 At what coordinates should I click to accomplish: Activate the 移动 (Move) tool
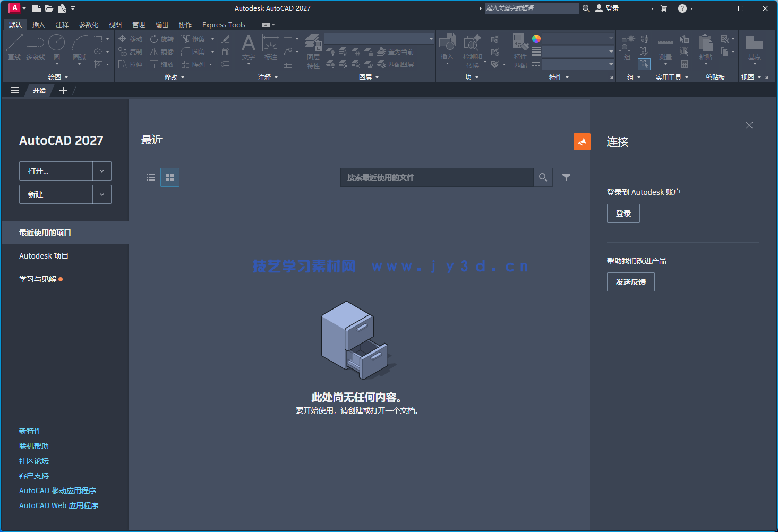click(x=131, y=38)
